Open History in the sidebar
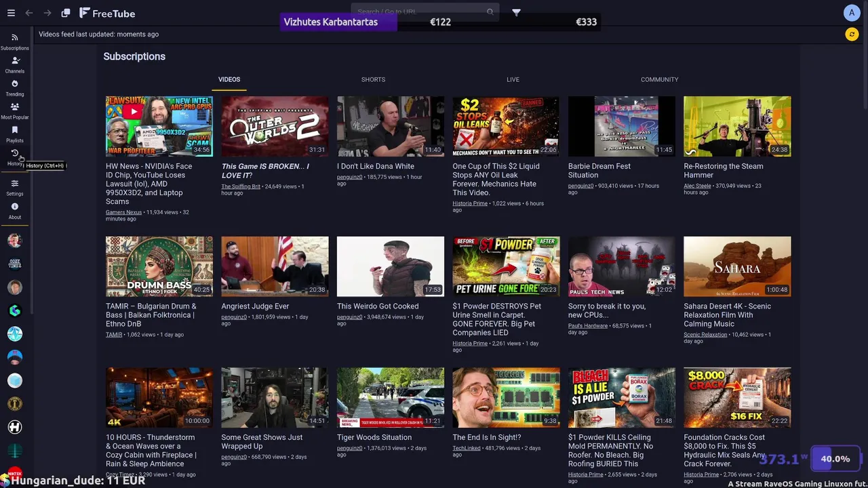Image resolution: width=868 pixels, height=488 pixels. tap(15, 157)
